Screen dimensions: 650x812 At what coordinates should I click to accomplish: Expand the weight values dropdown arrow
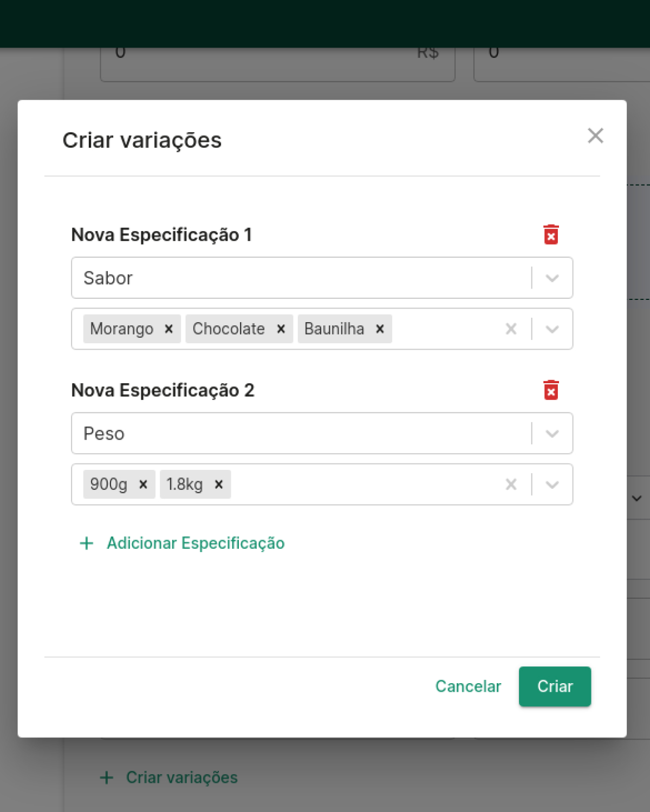click(x=552, y=484)
